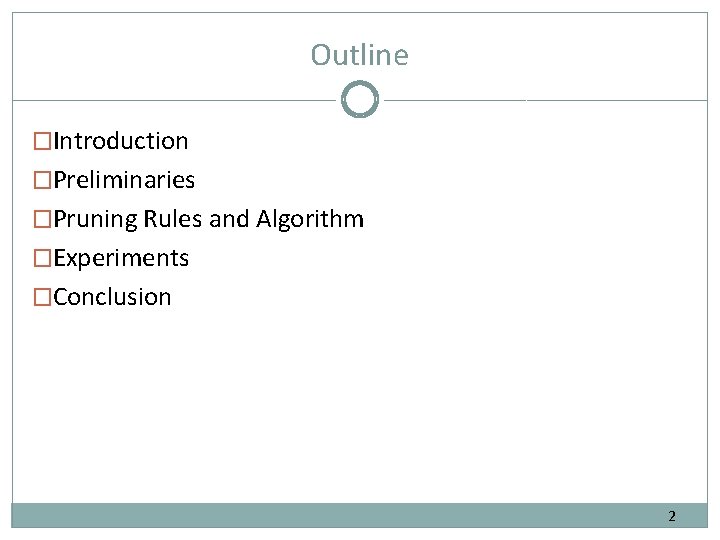Click the slide number 2 in the footer
This screenshot has height=540, width=720.
pyautogui.click(x=672, y=516)
